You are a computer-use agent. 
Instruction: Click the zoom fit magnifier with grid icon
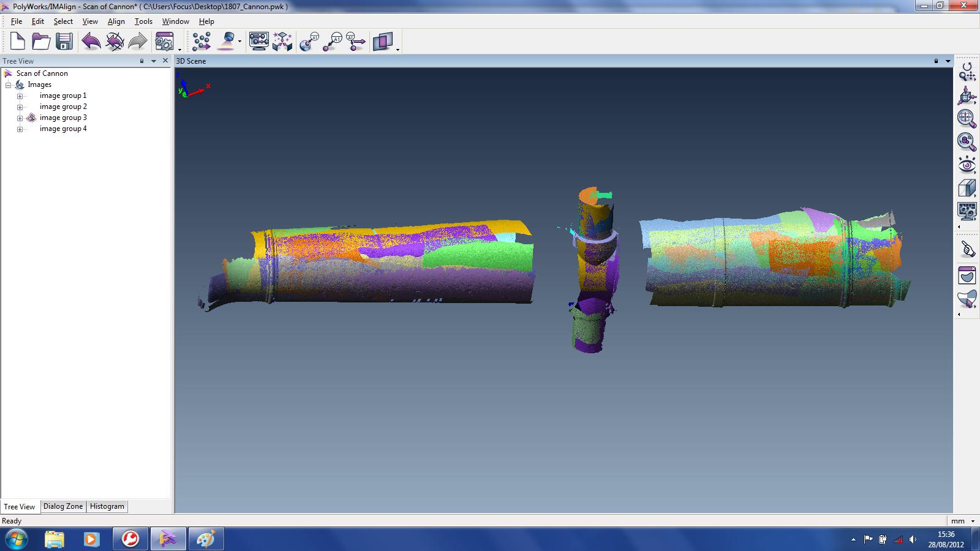tap(967, 118)
